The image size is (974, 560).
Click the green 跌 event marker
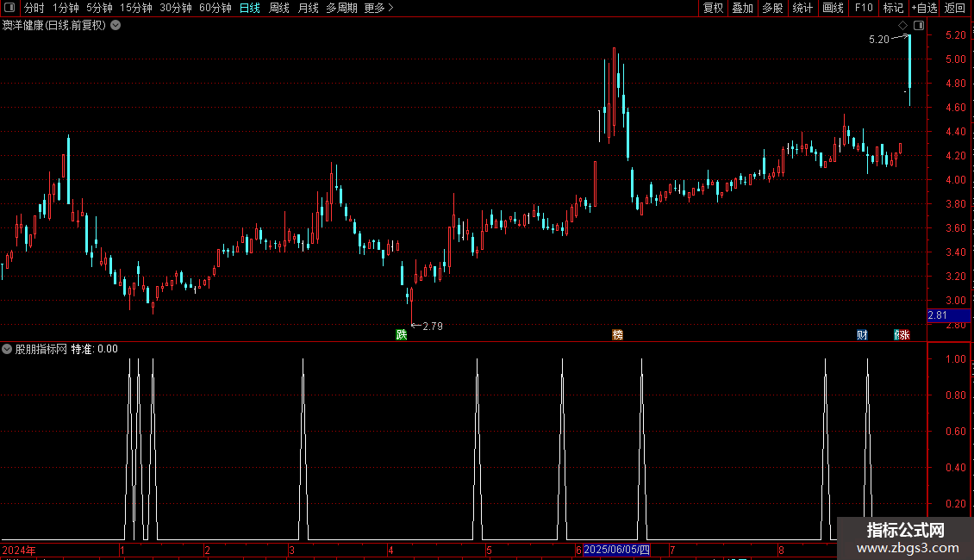click(x=402, y=335)
